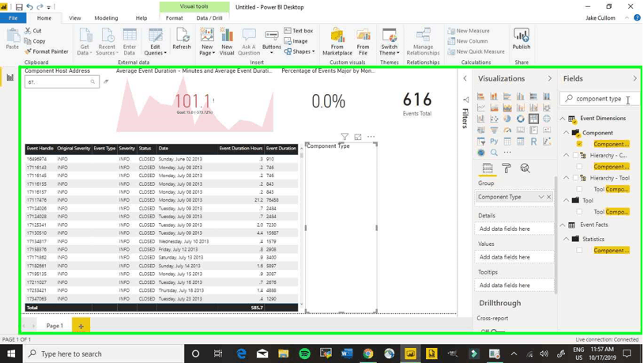This screenshot has height=363, width=644.
Task: Add a new page with plus button
Action: 81,326
